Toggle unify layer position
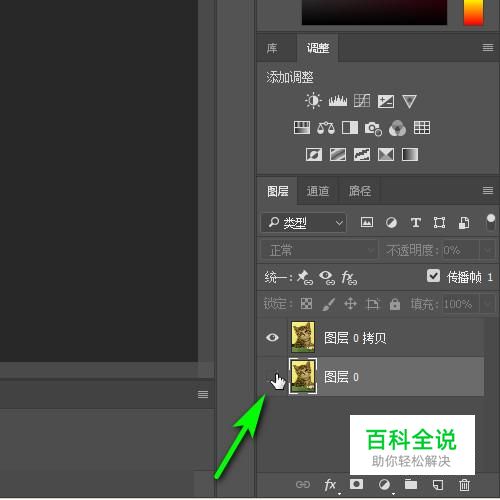This screenshot has width=500, height=500. pos(305,277)
